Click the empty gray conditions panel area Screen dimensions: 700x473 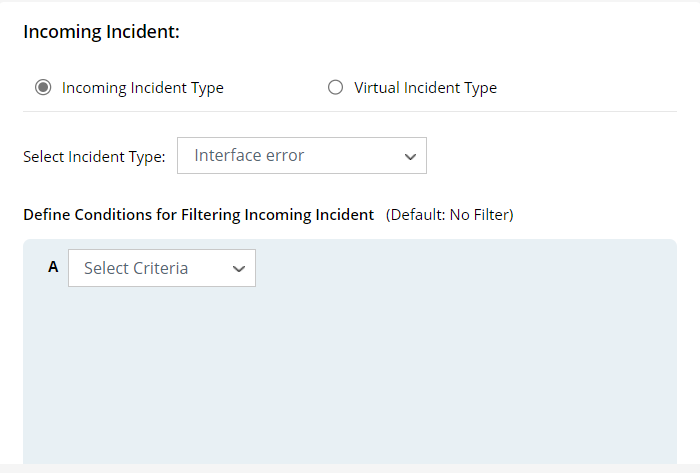pyautogui.click(x=350, y=380)
